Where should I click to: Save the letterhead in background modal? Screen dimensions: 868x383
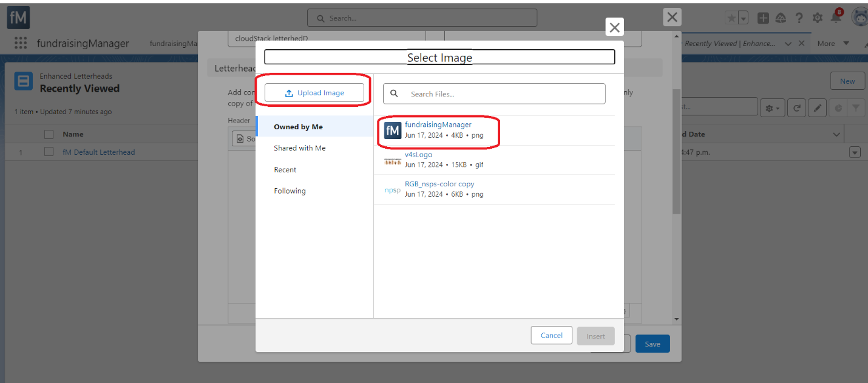653,344
